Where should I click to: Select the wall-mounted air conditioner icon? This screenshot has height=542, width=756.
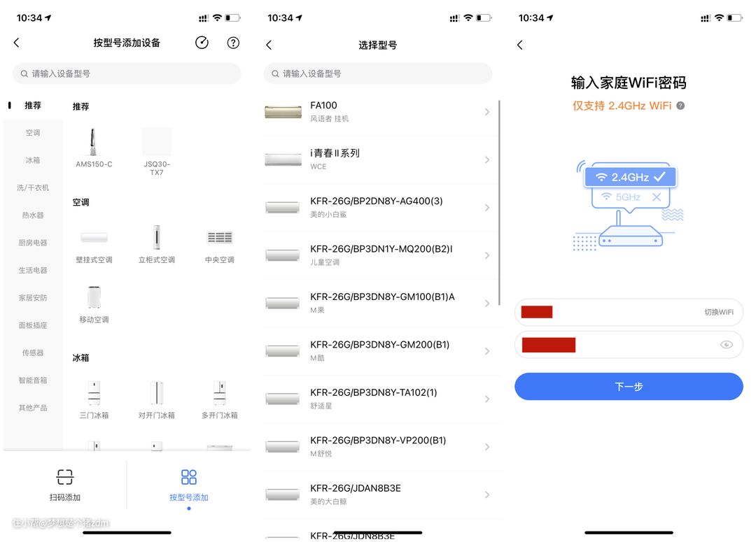point(94,238)
